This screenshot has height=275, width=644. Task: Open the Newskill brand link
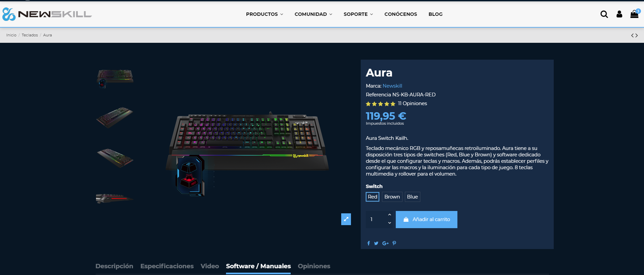pos(392,86)
